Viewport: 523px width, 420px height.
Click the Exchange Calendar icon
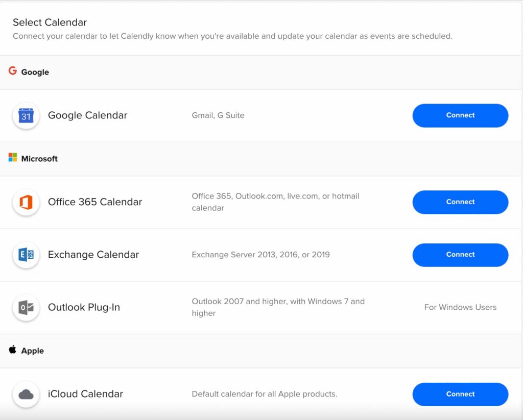tap(26, 255)
